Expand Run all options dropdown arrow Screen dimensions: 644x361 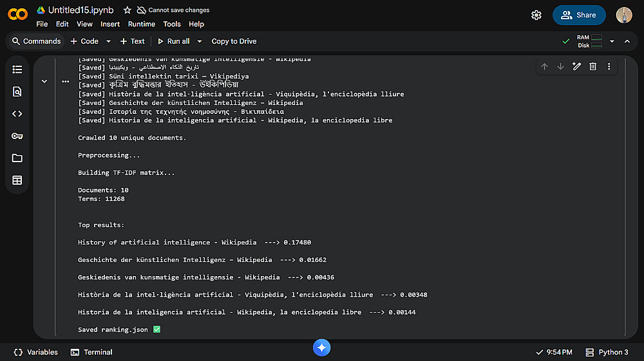pos(200,41)
